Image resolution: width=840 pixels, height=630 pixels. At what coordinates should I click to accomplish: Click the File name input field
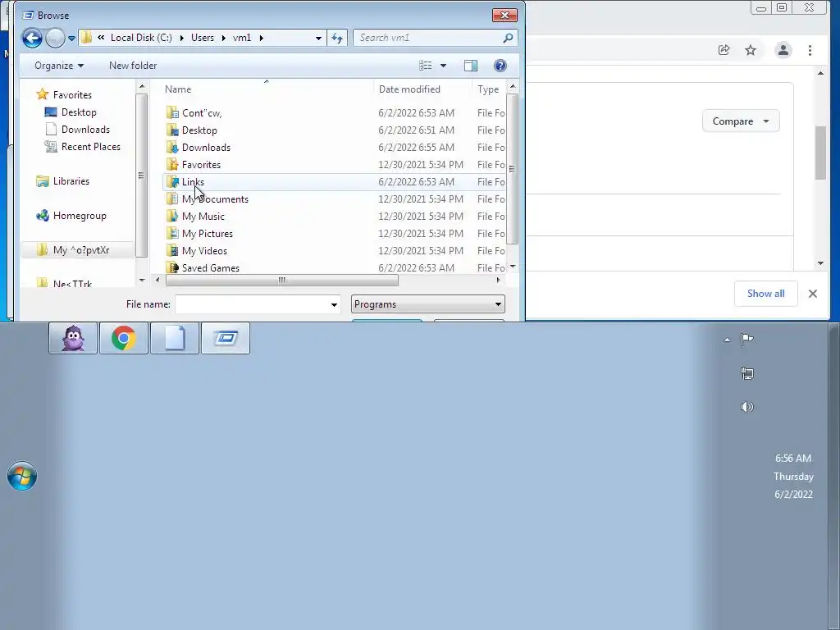(x=251, y=304)
